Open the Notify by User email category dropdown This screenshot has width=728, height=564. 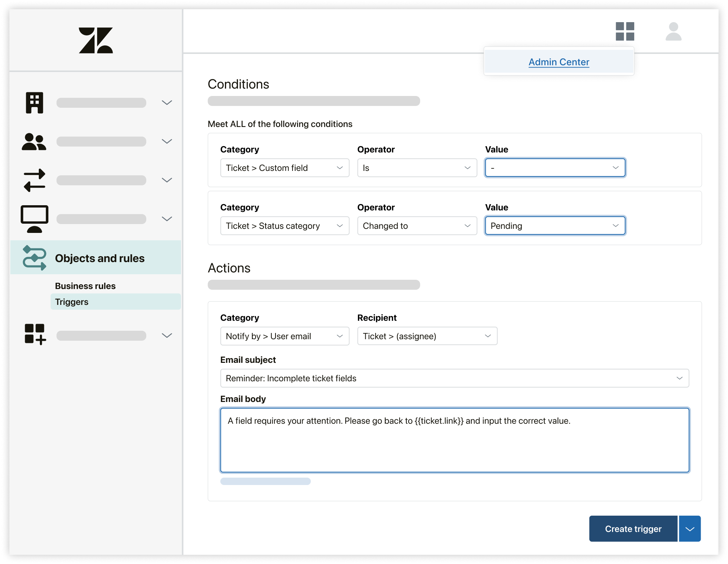coord(284,337)
